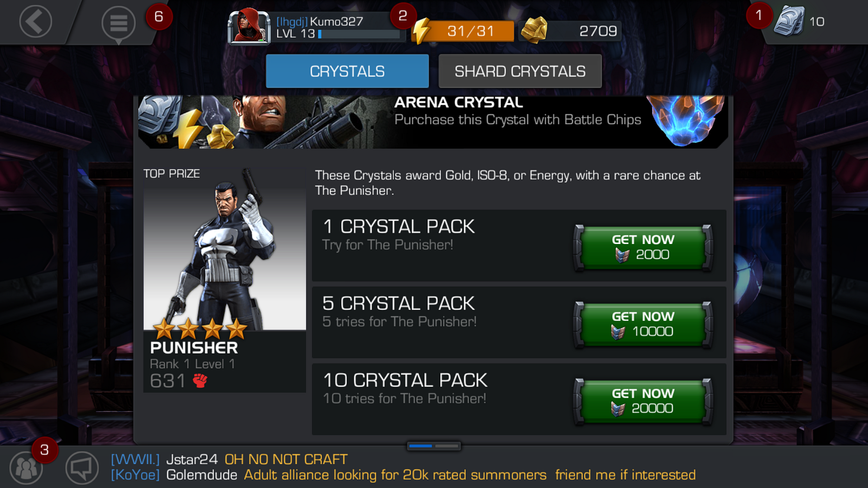
Task: Open the units currency icon showing 10
Action: tap(789, 21)
